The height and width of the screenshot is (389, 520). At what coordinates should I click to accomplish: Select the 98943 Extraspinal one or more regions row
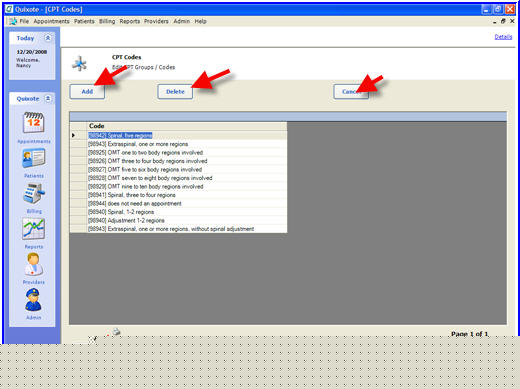tap(178, 144)
